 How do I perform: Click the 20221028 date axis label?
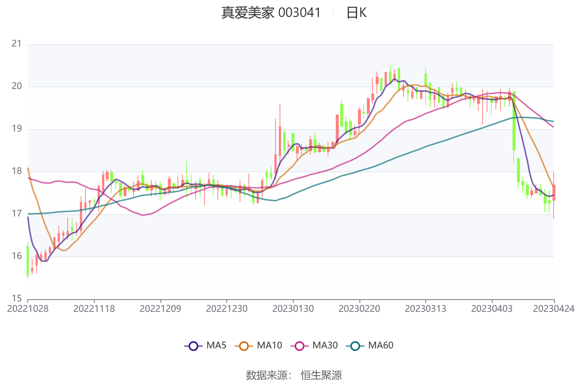(x=28, y=309)
